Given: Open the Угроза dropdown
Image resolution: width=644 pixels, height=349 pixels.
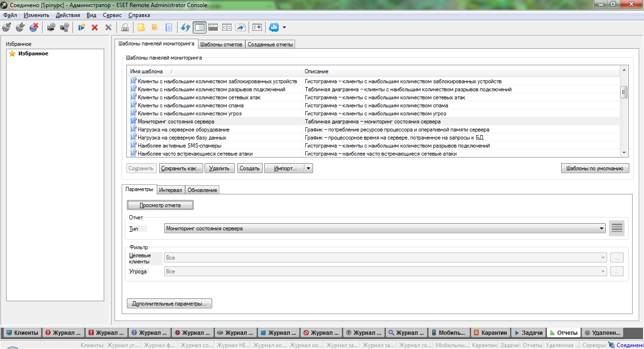Looking at the screenshot, I should coord(385,271).
